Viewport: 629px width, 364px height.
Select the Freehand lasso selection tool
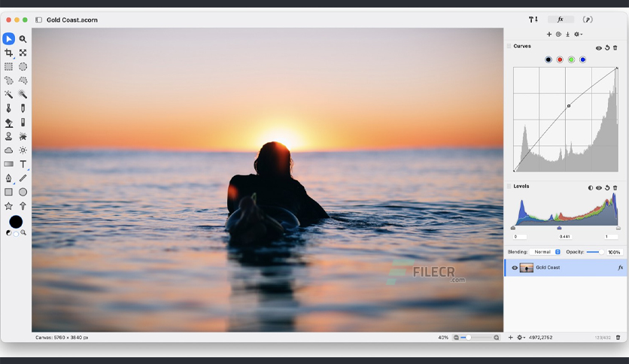[x=9, y=80]
